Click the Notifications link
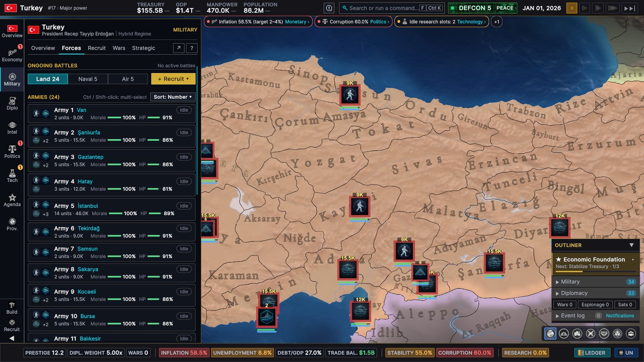 point(620,316)
